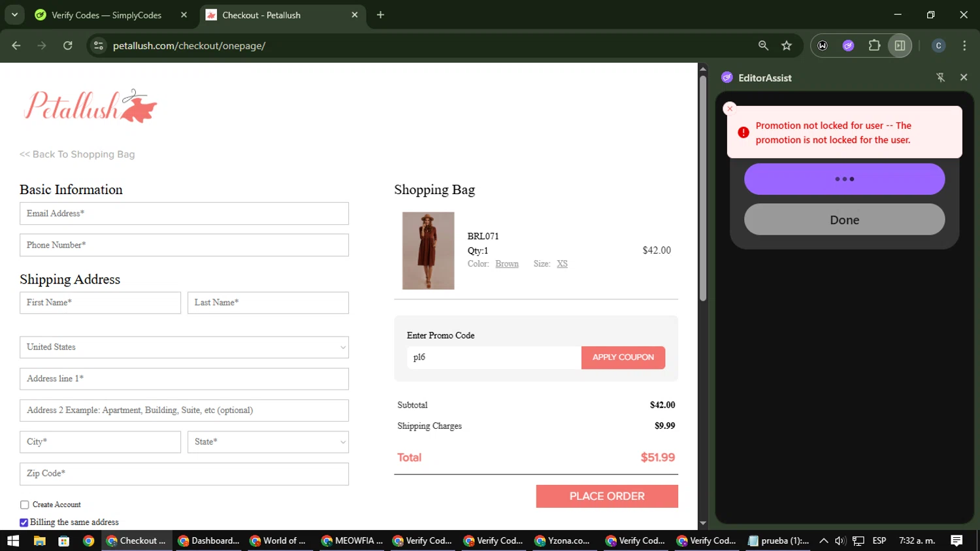Open the Extensions puzzle icon
Screen dimensions: 980x551
click(874, 46)
